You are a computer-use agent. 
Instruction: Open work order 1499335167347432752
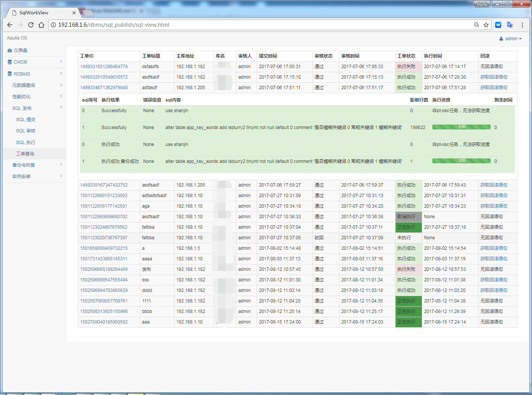[x=104, y=185]
